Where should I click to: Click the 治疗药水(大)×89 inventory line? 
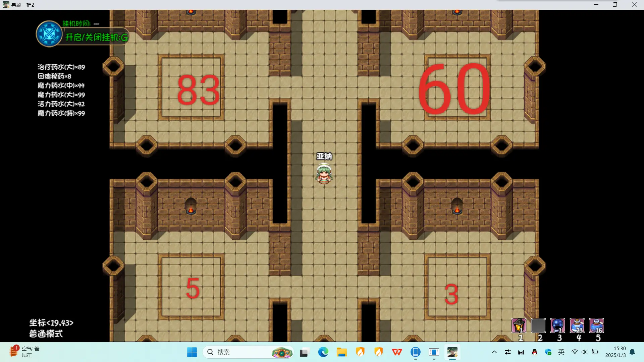click(x=61, y=67)
